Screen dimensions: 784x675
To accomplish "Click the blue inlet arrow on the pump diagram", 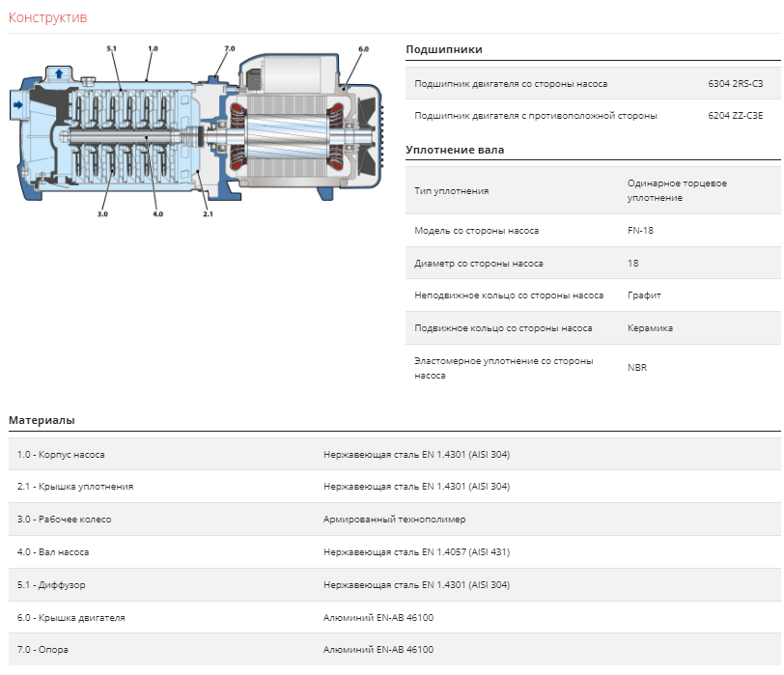I will (x=18, y=105).
